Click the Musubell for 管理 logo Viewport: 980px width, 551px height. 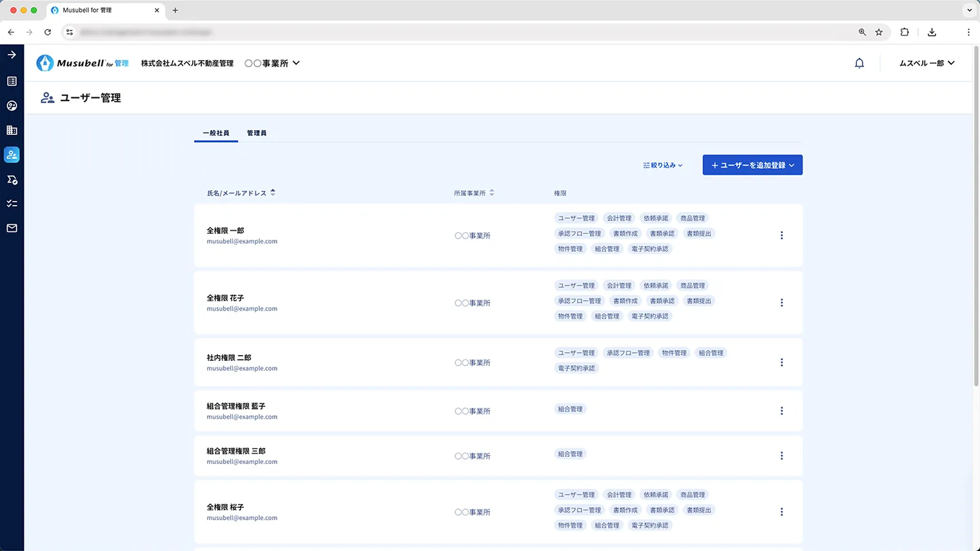coord(82,63)
